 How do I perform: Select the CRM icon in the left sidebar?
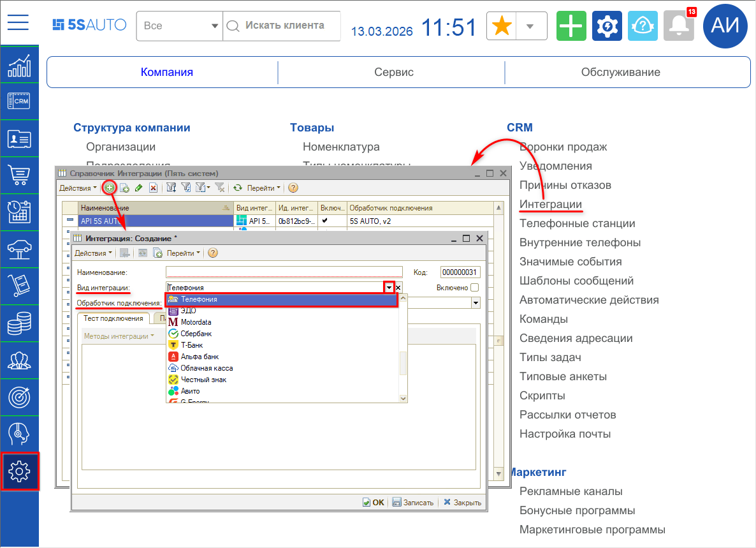tap(18, 101)
